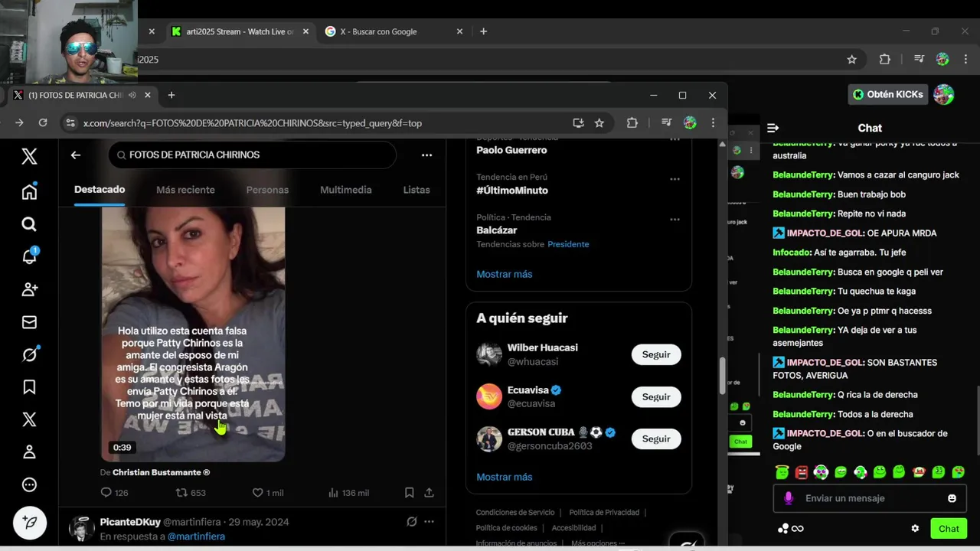Open options for #ÚltimoMinuto trend
Screen dimensions: 980x551
click(x=675, y=179)
